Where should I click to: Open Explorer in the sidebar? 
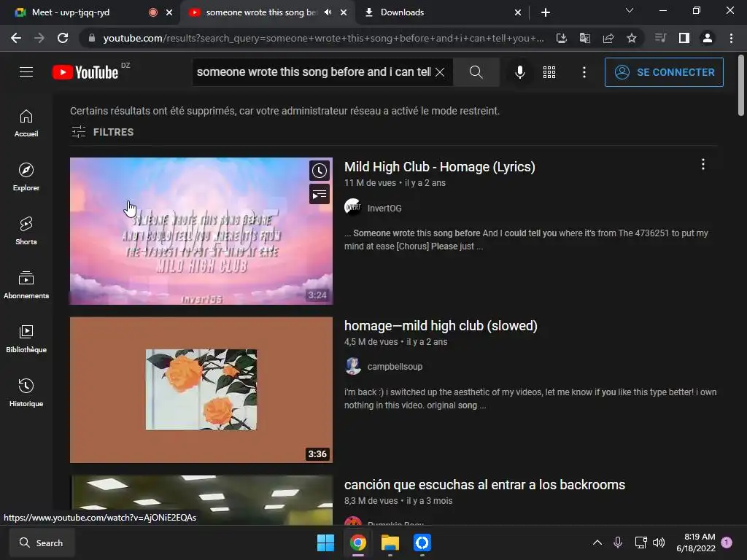pyautogui.click(x=26, y=177)
